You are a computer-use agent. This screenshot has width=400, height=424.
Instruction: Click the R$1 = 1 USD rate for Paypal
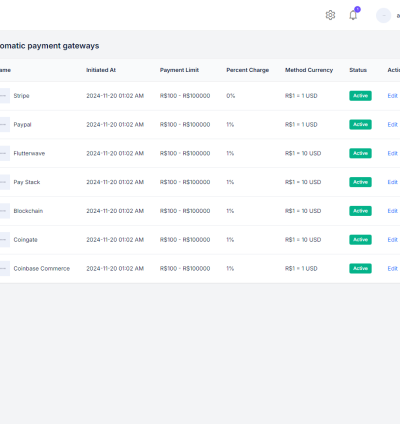301,124
